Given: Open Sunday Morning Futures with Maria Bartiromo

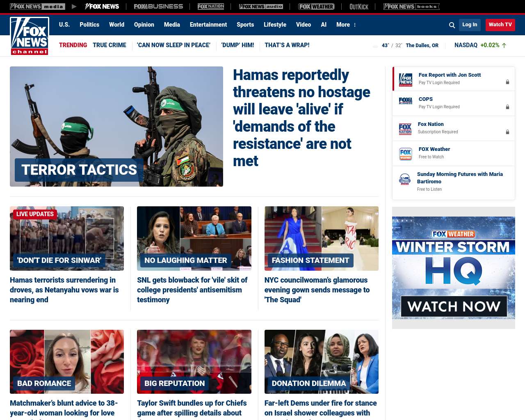Looking at the screenshot, I should (460, 178).
